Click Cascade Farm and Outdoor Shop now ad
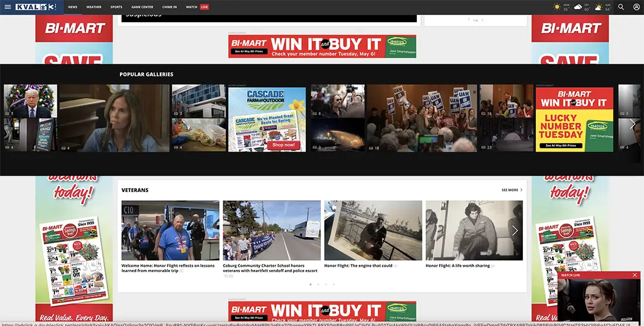 click(267, 119)
